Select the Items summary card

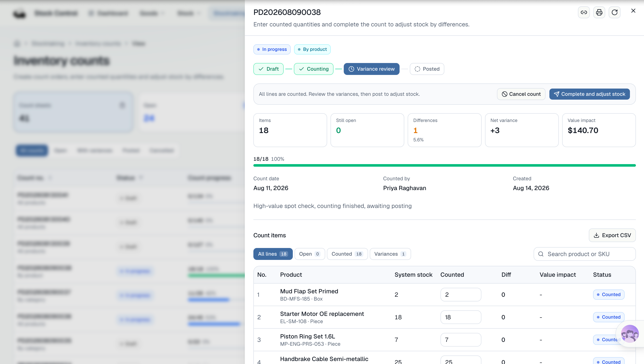[x=290, y=130]
